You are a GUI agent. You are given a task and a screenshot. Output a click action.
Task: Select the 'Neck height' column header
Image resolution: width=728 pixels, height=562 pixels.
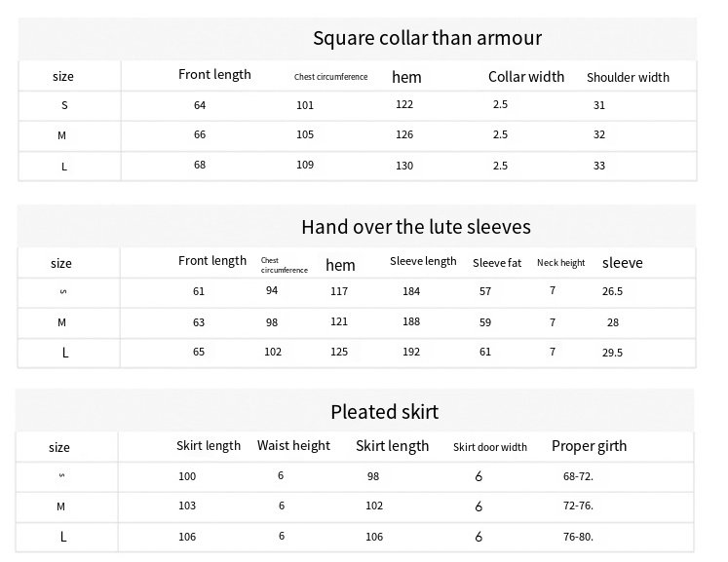click(x=560, y=263)
